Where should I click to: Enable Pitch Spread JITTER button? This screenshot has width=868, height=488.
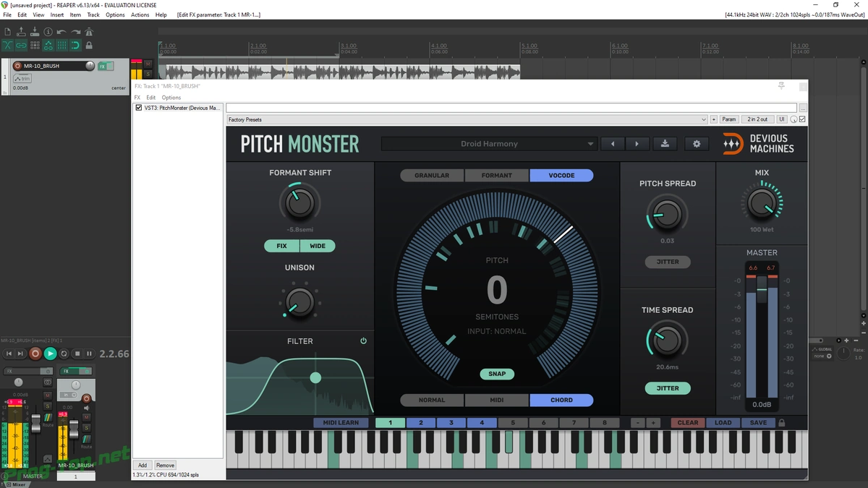668,262
